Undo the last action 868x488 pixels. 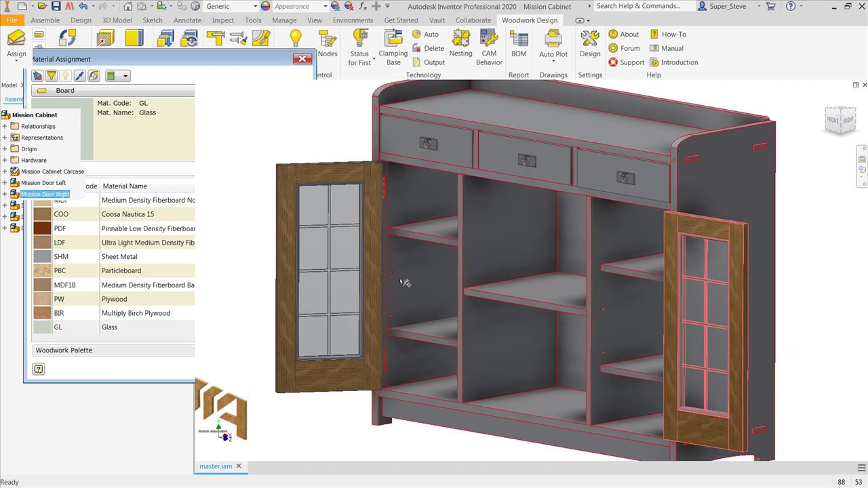click(x=83, y=6)
